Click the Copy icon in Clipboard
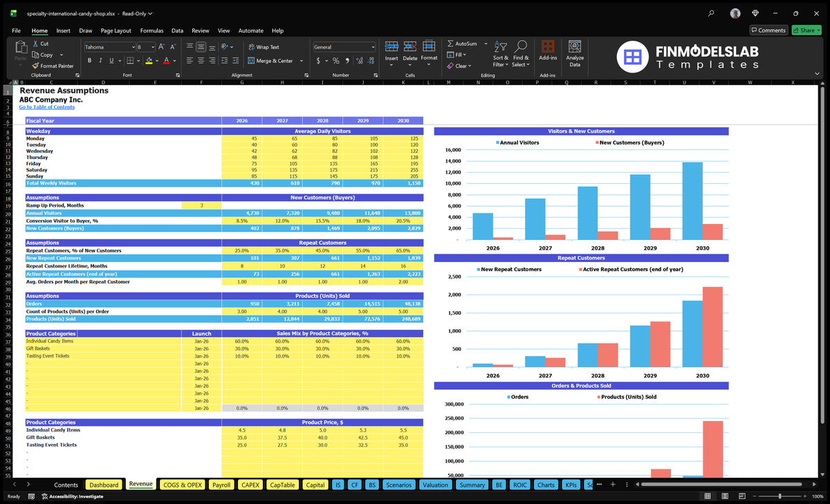This screenshot has width=830, height=504. (35, 55)
